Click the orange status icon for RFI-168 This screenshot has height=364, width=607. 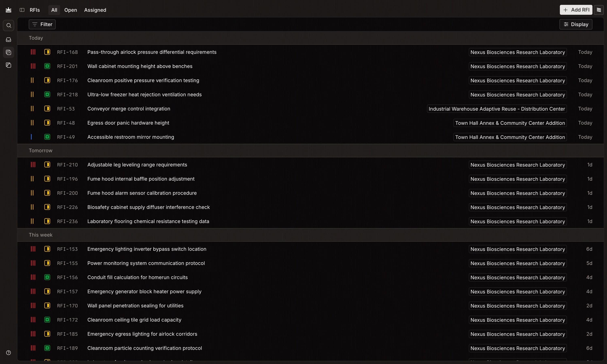tap(47, 52)
